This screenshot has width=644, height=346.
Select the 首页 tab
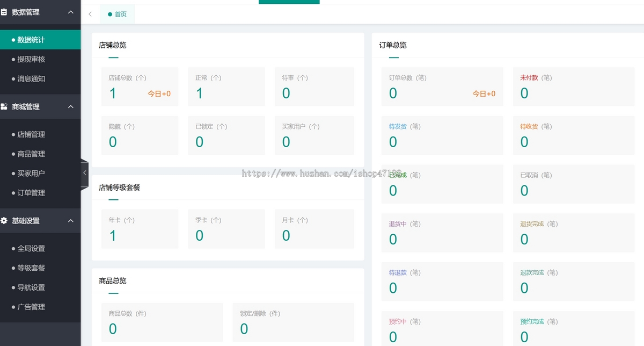pos(117,15)
